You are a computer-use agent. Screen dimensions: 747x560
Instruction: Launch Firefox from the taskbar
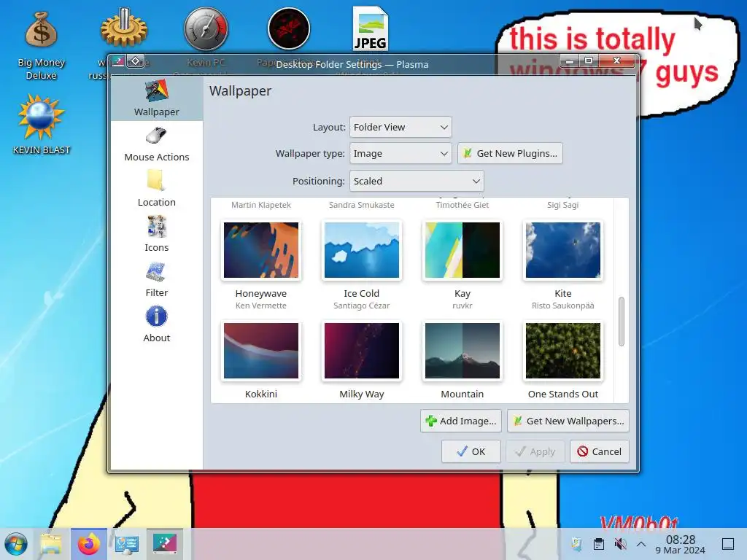(89, 544)
